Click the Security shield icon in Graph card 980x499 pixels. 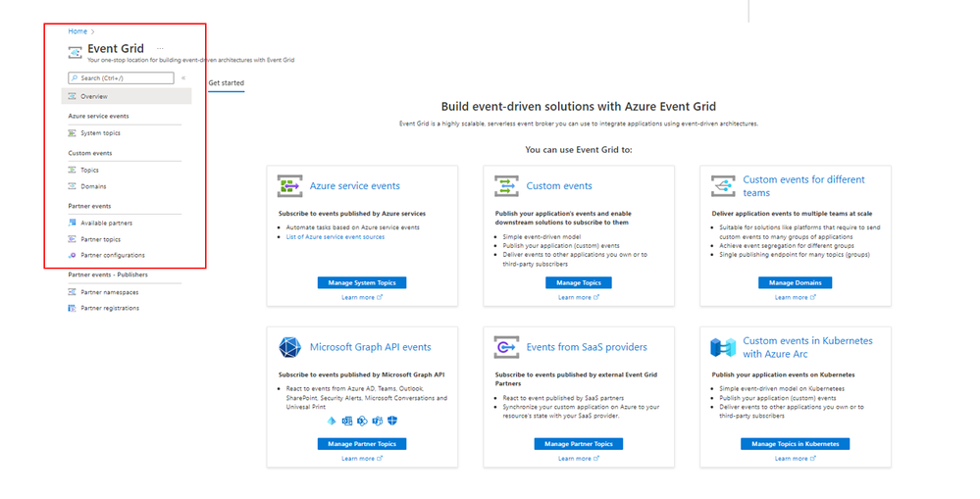(x=391, y=421)
